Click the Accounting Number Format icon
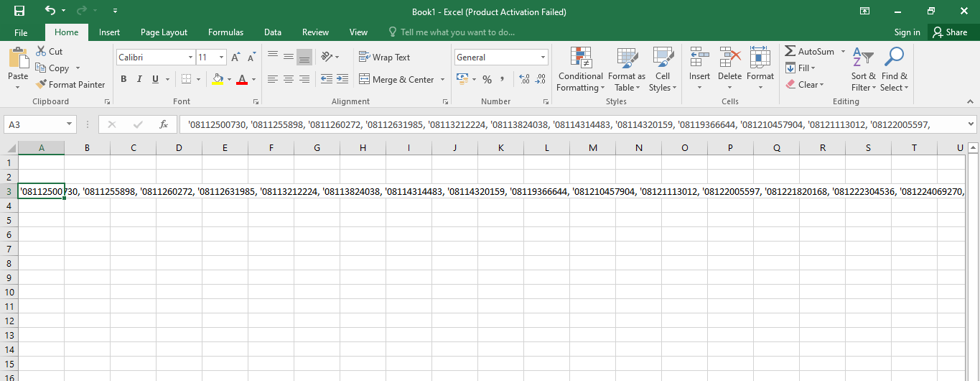This screenshot has width=980, height=381. click(462, 79)
